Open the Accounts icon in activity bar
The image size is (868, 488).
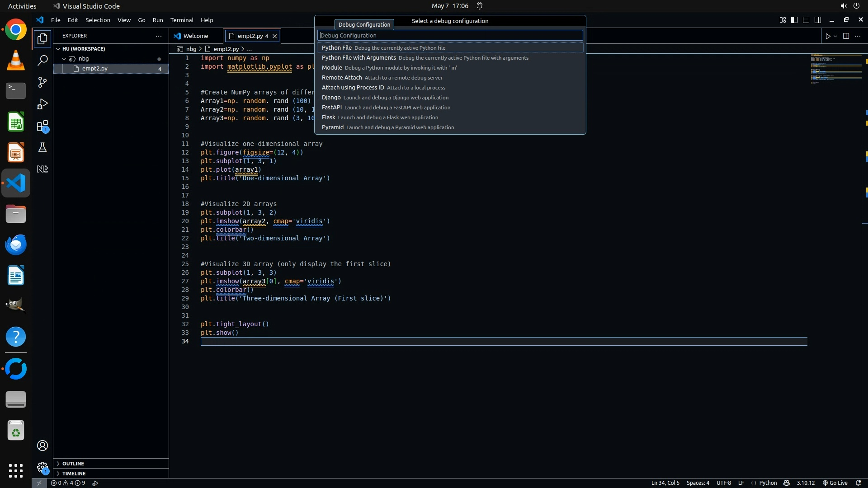(42, 446)
